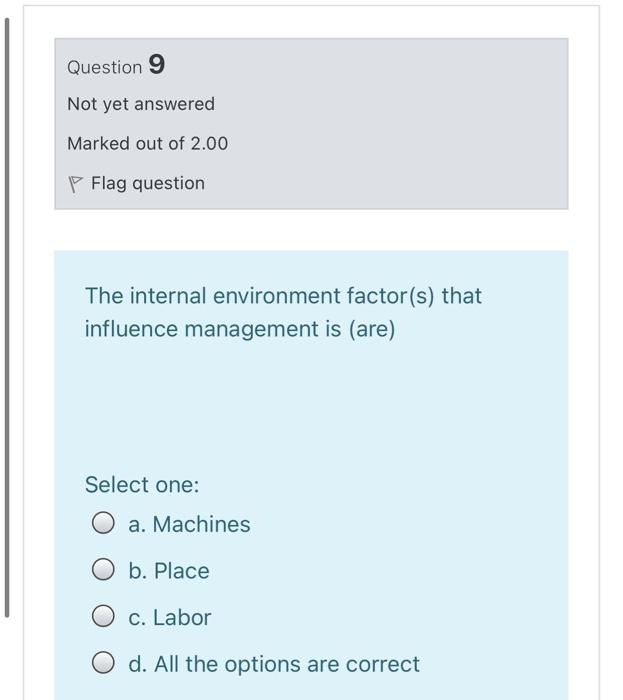The image size is (623, 700).
Task: Select radio button for option d
Action: pos(104,664)
